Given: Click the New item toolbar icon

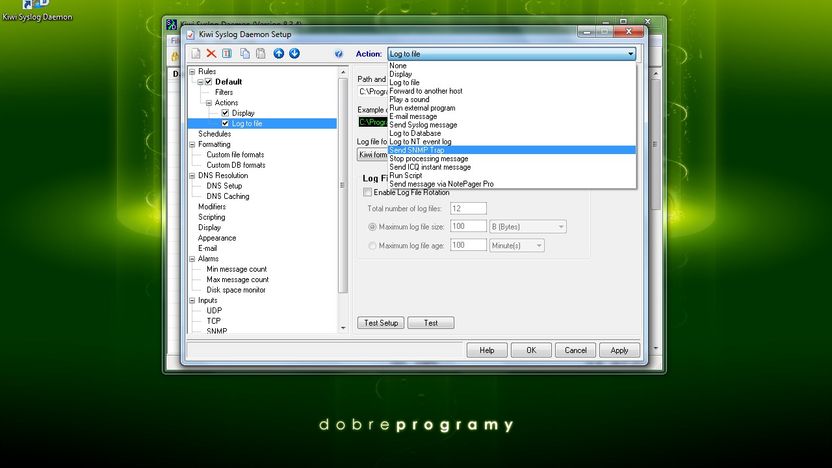Looking at the screenshot, I should (196, 53).
